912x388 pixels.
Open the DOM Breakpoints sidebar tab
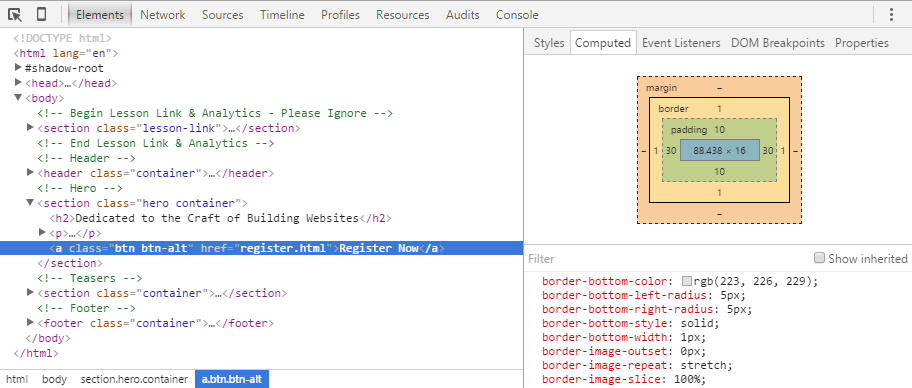[778, 43]
